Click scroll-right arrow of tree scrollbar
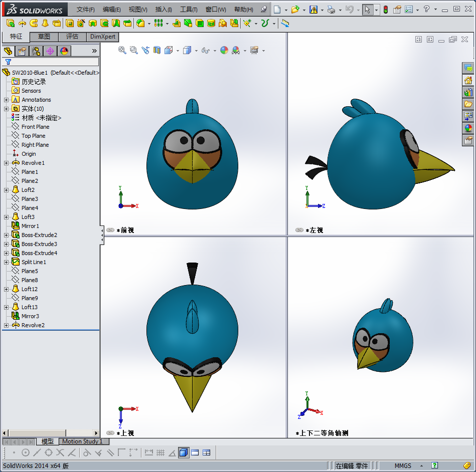Viewport: 476px width, 472px height. 96,433
